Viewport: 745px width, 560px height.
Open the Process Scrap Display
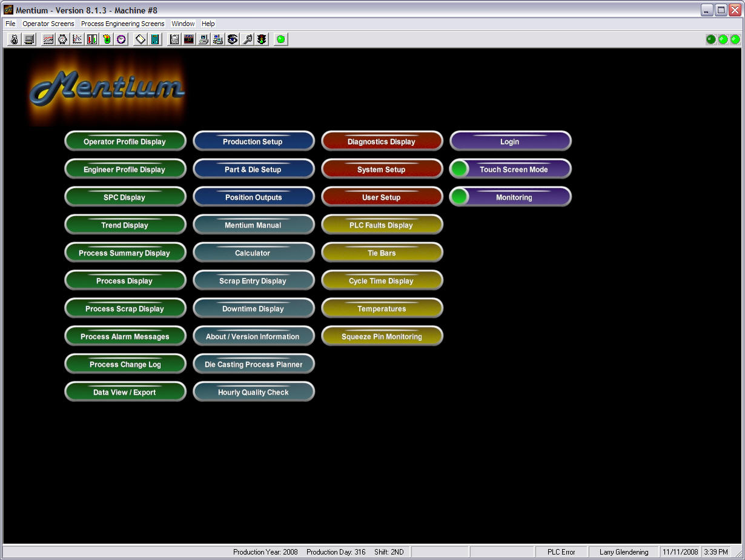(x=125, y=308)
